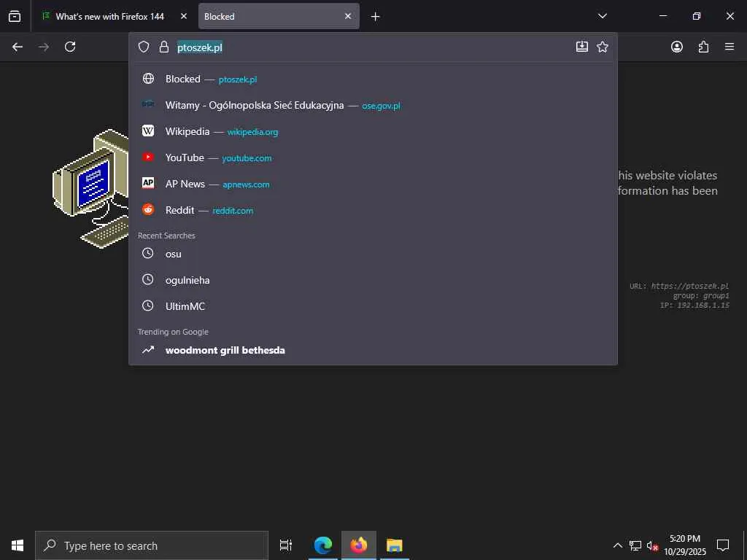Open Task View on the taskbar

[x=286, y=545]
